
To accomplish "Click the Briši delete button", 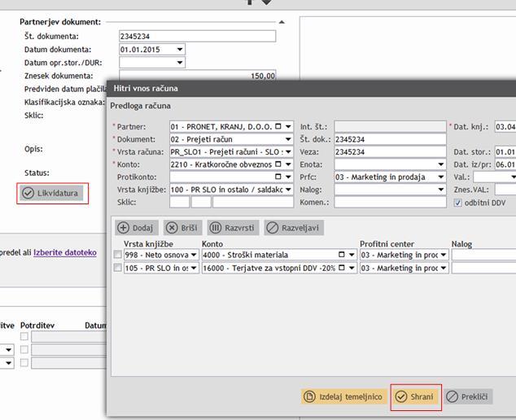I will pos(182,228).
